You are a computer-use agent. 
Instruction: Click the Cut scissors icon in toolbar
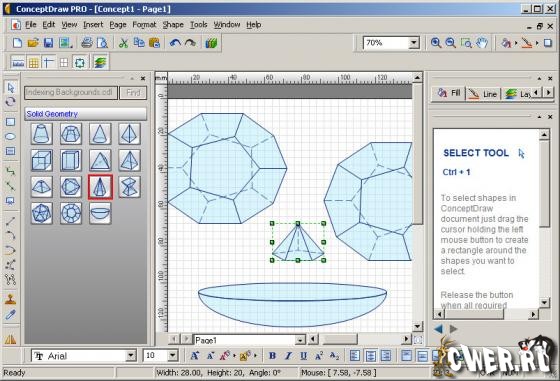[123, 43]
